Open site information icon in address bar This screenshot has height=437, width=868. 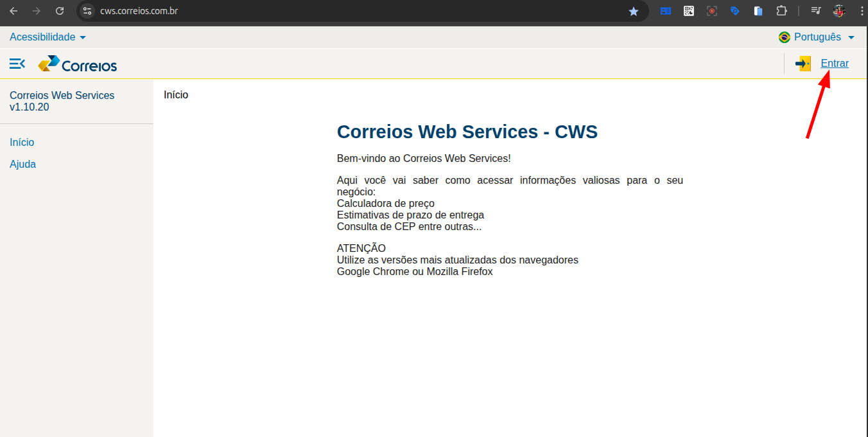click(x=88, y=11)
